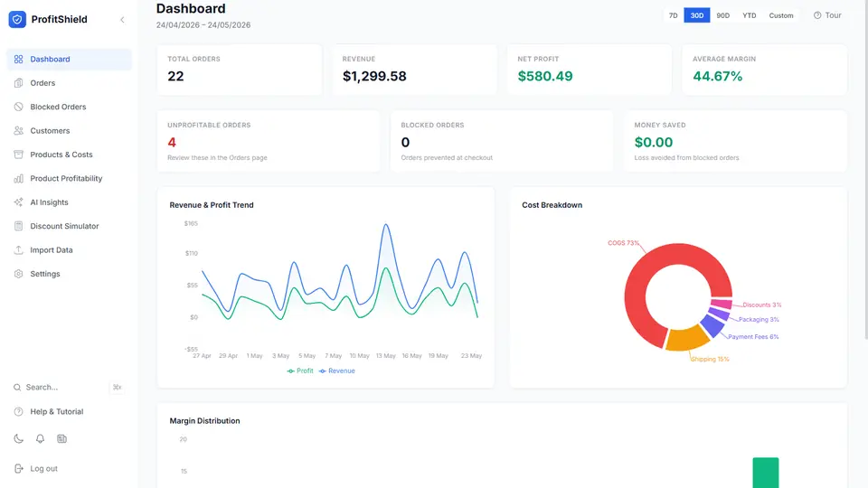
Task: Toggle the Revenue series legend
Action: 337,371
